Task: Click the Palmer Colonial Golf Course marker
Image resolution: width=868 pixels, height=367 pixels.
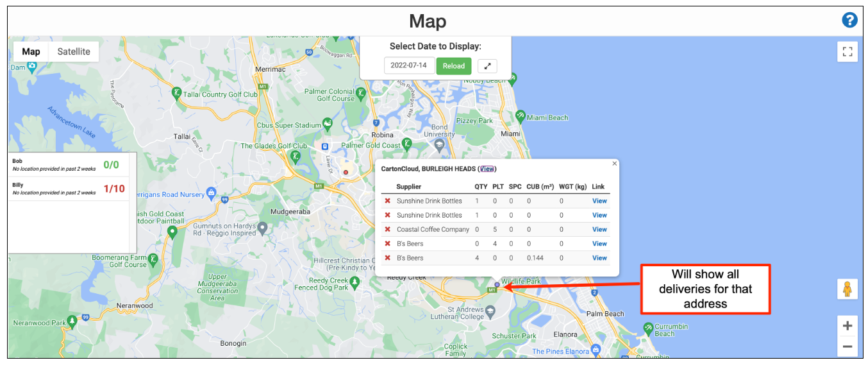Action: click(361, 94)
